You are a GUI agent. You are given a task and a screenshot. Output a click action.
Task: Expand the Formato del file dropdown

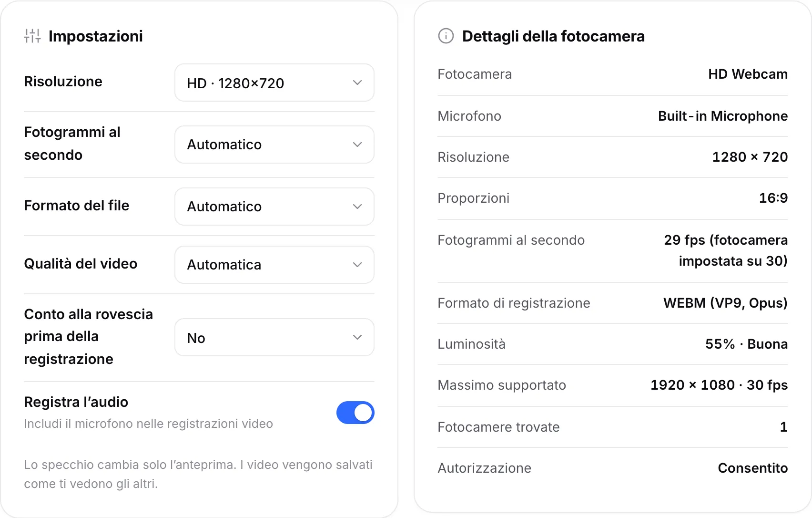(x=274, y=207)
